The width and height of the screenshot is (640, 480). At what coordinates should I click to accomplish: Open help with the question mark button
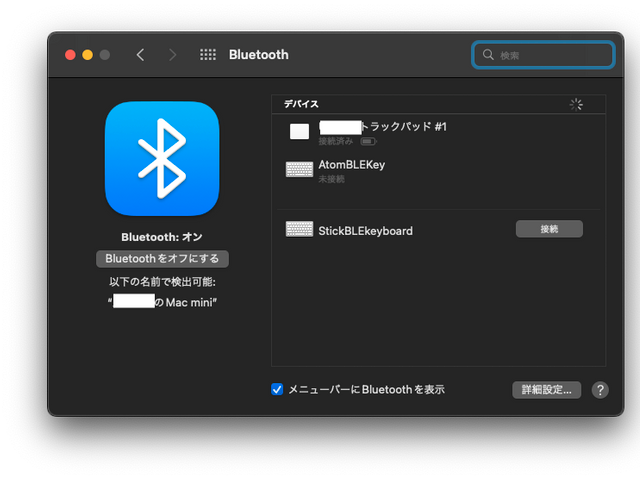click(x=600, y=390)
